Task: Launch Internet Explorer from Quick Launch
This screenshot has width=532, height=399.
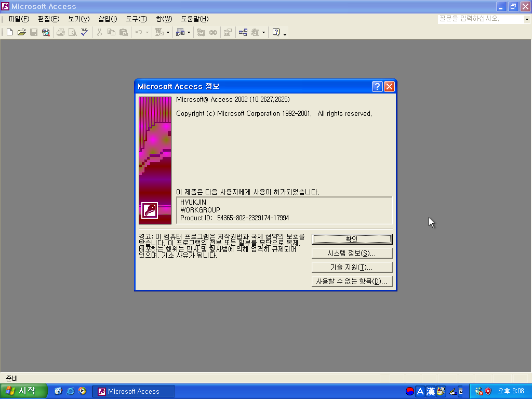Action: point(70,391)
